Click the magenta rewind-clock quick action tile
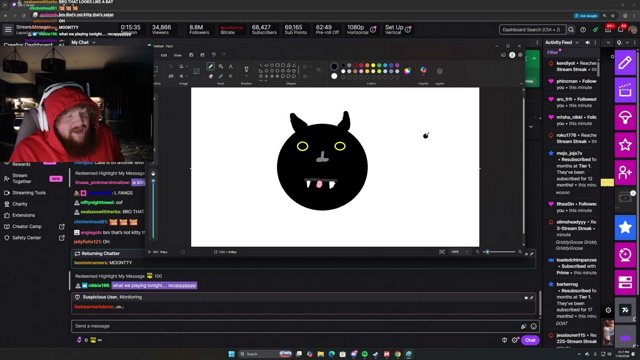 625,255
